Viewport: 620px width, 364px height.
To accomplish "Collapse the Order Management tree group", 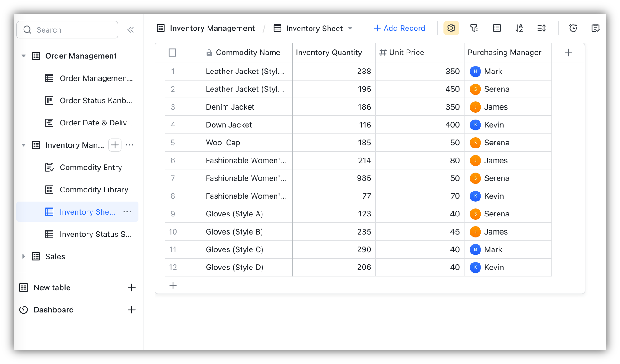I will [x=24, y=56].
